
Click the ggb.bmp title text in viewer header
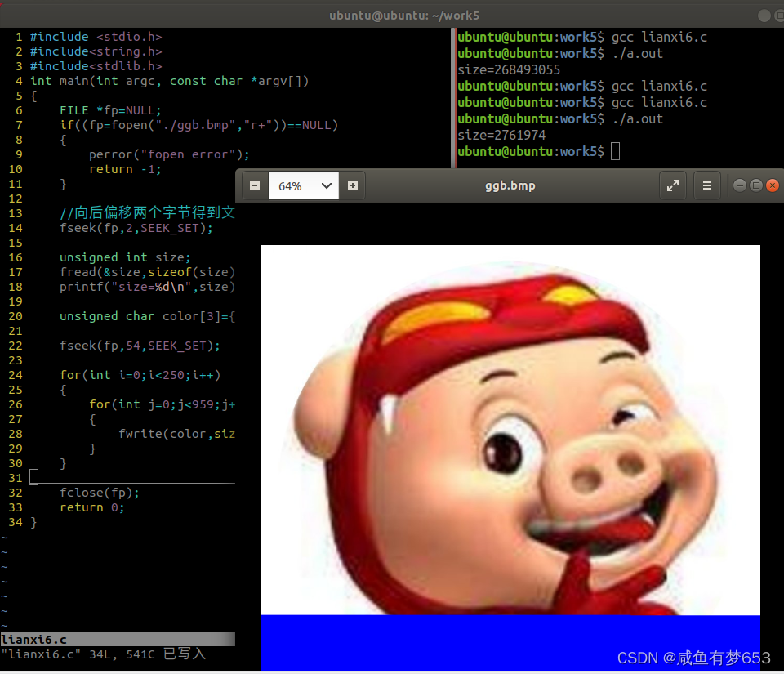pos(510,185)
